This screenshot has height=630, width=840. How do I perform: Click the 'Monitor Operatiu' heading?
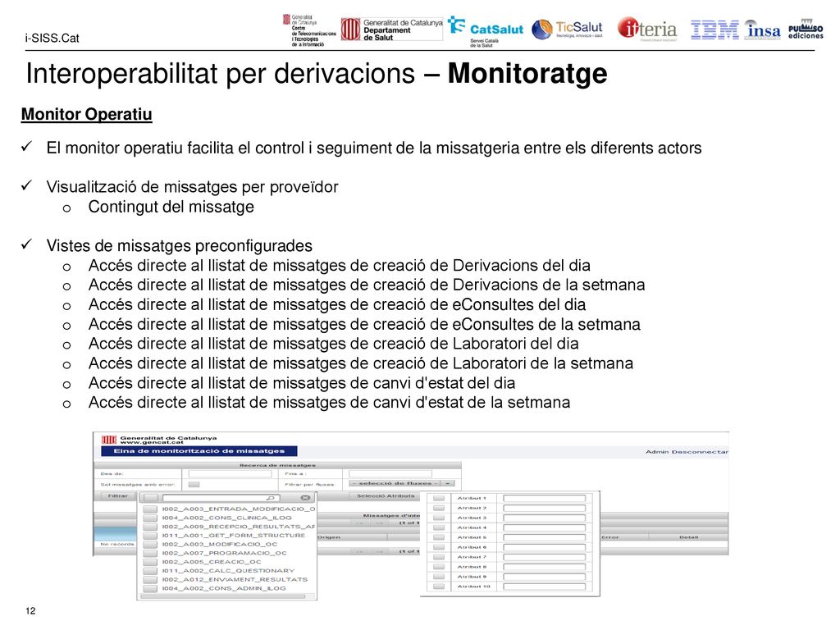click(86, 115)
